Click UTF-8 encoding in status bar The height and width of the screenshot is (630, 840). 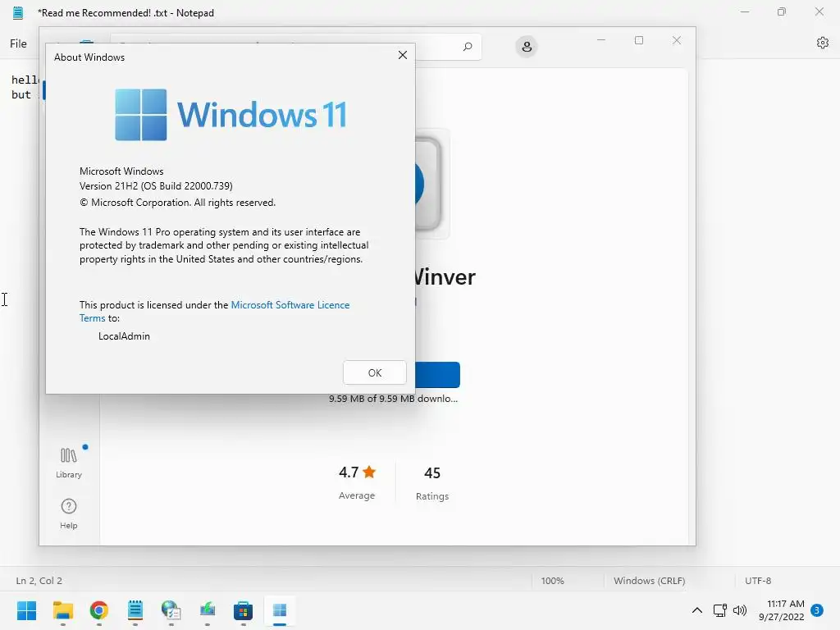click(x=758, y=581)
